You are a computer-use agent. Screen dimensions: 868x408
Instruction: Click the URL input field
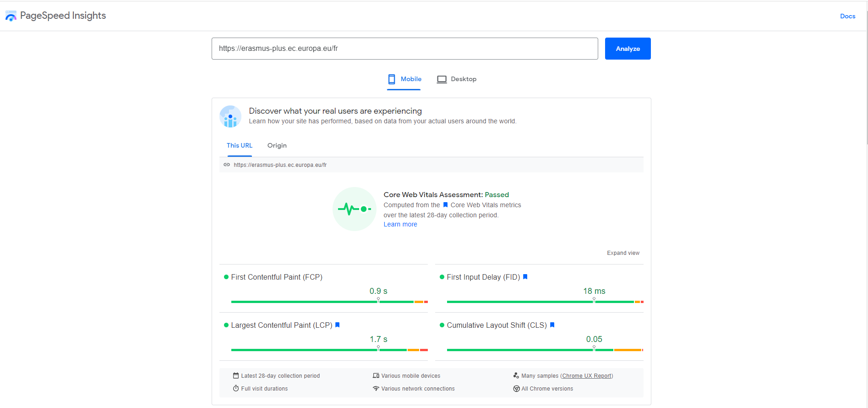(404, 49)
